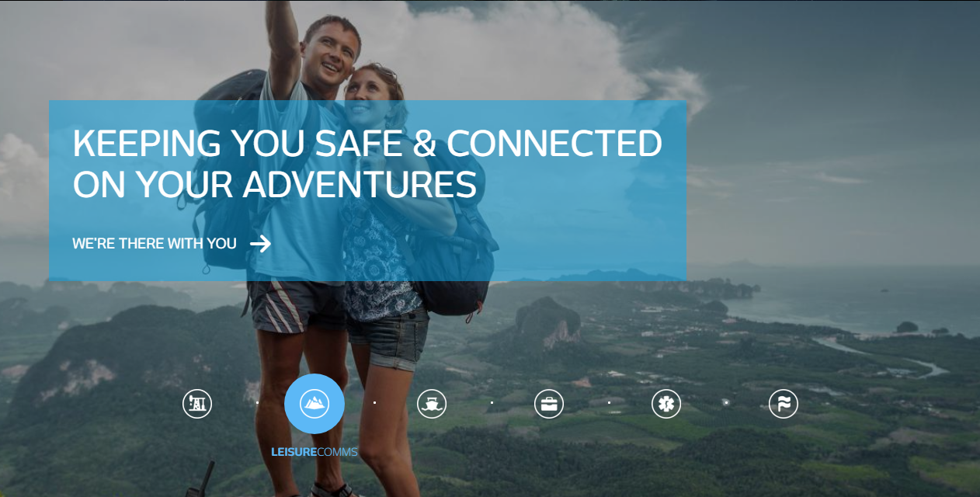Open the briefcase business icon
The height and width of the screenshot is (497, 980).
tap(549, 404)
